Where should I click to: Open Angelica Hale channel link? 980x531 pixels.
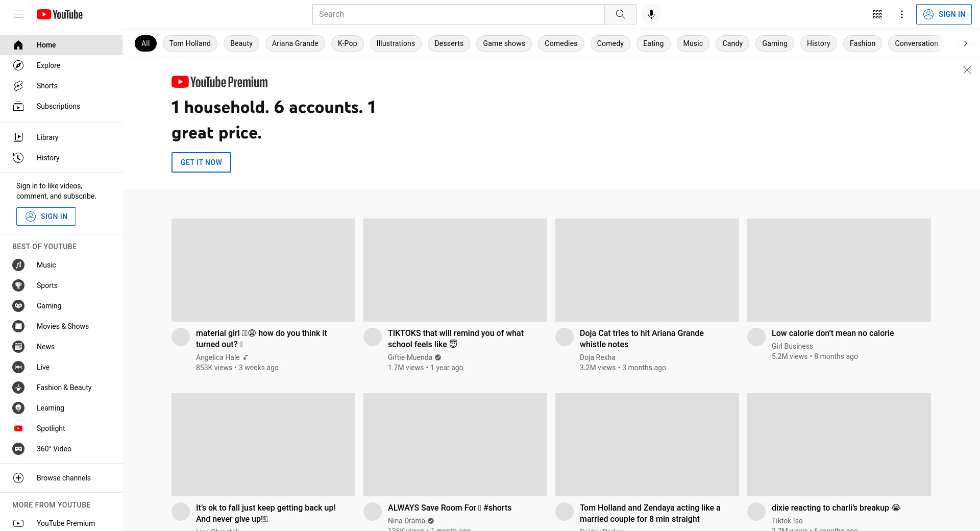(x=218, y=357)
